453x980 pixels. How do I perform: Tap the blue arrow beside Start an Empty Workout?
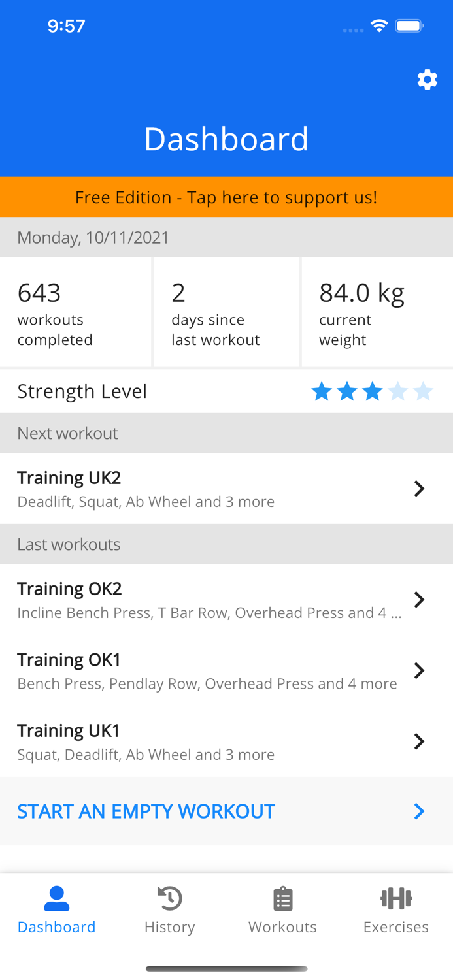(x=418, y=811)
